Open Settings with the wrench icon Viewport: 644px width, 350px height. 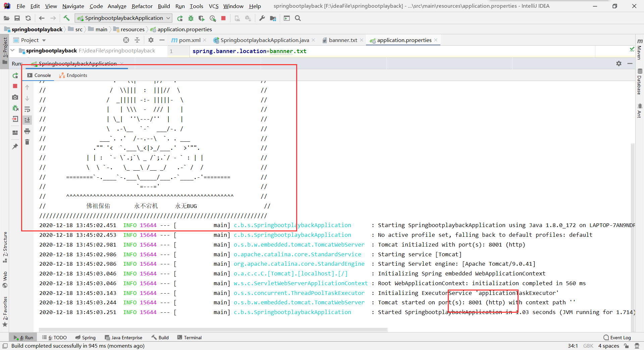point(262,18)
